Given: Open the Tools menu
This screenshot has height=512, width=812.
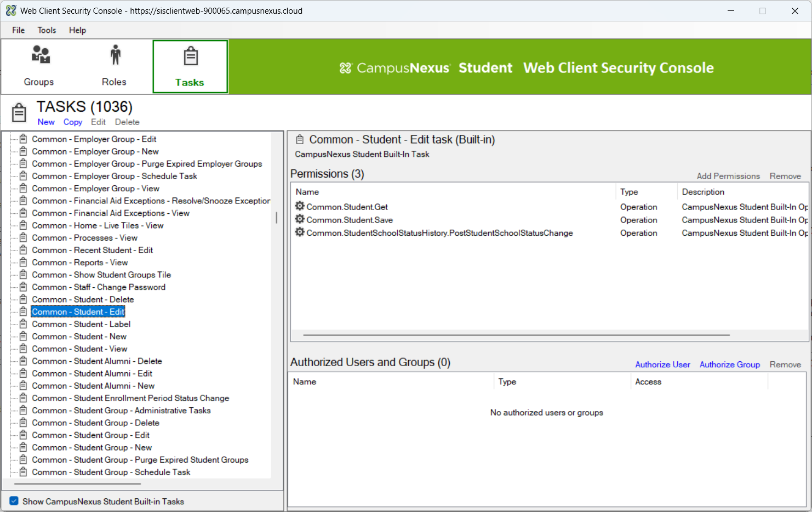Looking at the screenshot, I should click(47, 30).
